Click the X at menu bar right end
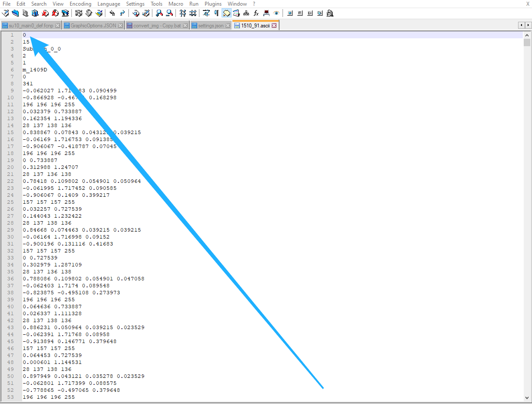The height and width of the screenshot is (404, 532). coord(528,4)
